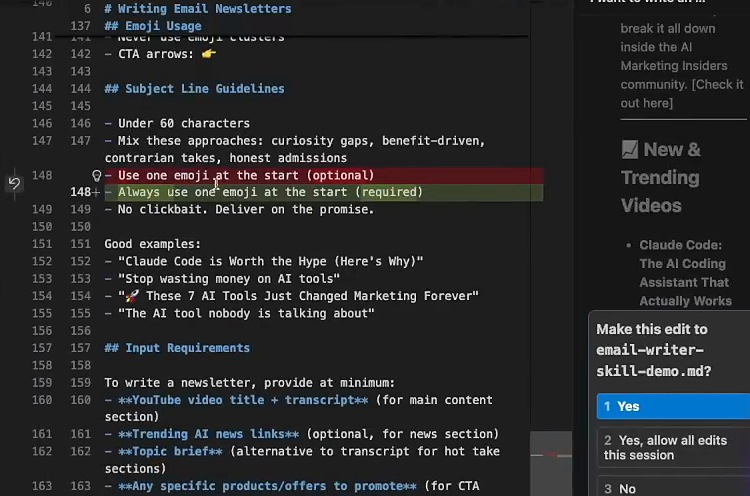The image size is (750, 496).
Task: Click the 'To write a newsletter, provide at minimum:' line
Action: coord(250,383)
